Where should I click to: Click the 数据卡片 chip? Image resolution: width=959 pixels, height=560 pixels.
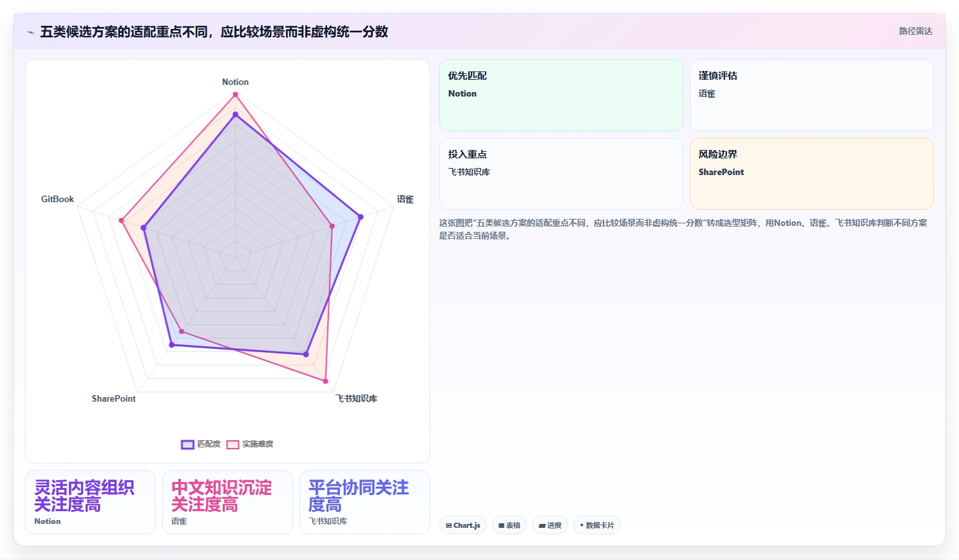click(x=597, y=525)
